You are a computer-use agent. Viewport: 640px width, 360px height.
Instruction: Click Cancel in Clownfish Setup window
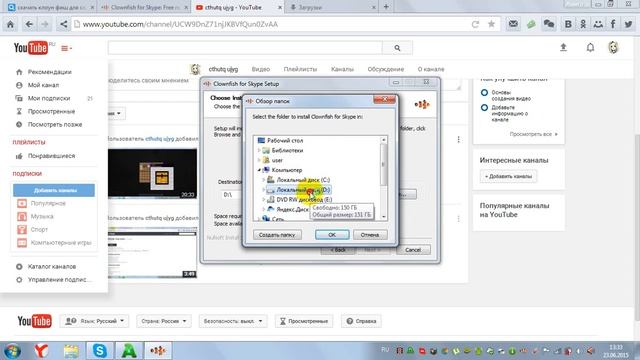[413, 250]
